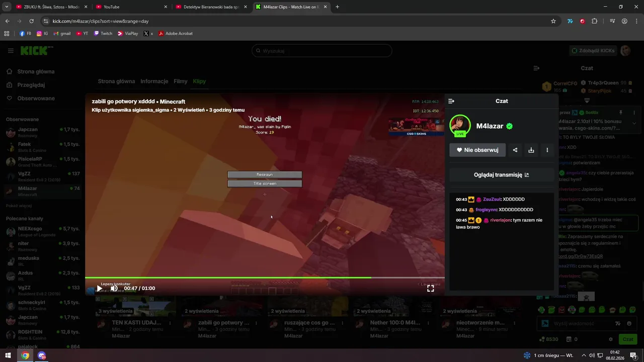
Task: Expand the chat leaderboard arrow
Action: click(x=587, y=101)
